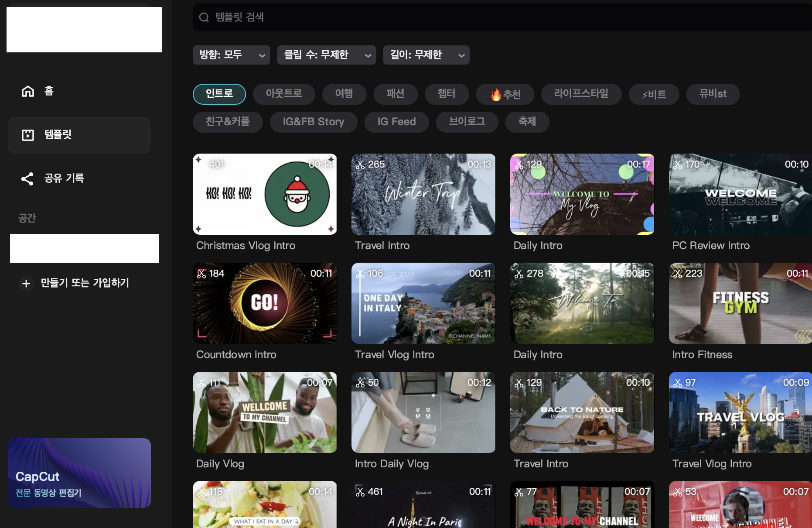
Task: Open Fitness Gym intro thumbnail
Action: 740,303
